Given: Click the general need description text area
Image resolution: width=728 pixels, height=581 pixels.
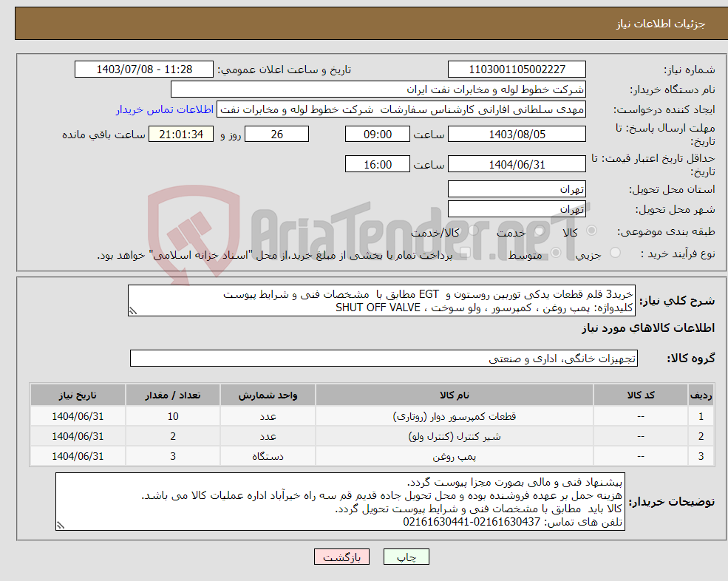Looking at the screenshot, I should 381,301.
